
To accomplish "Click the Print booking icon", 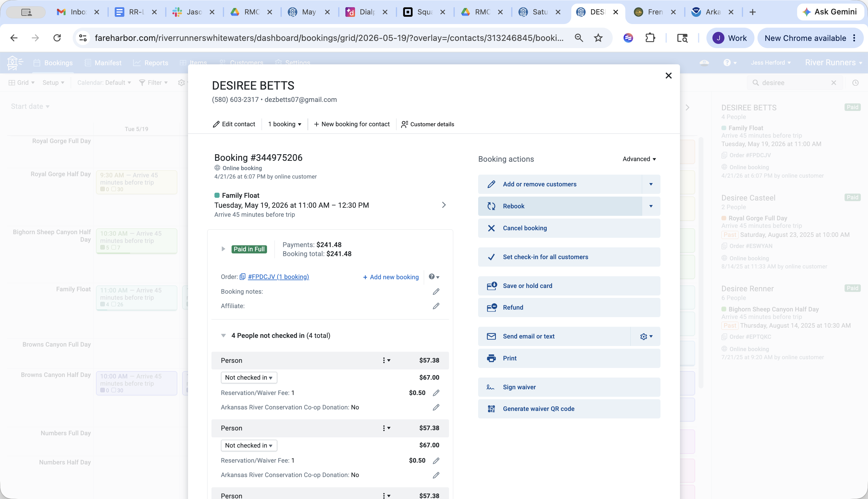I will click(x=491, y=358).
